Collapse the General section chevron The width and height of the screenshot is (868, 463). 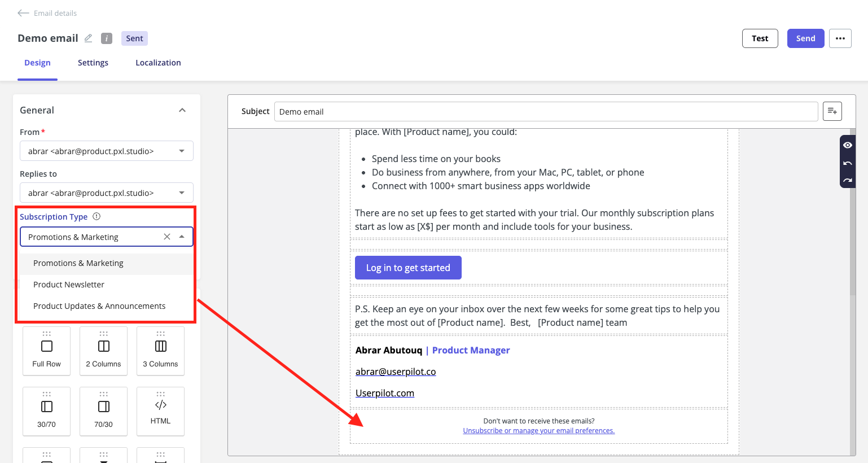[182, 110]
